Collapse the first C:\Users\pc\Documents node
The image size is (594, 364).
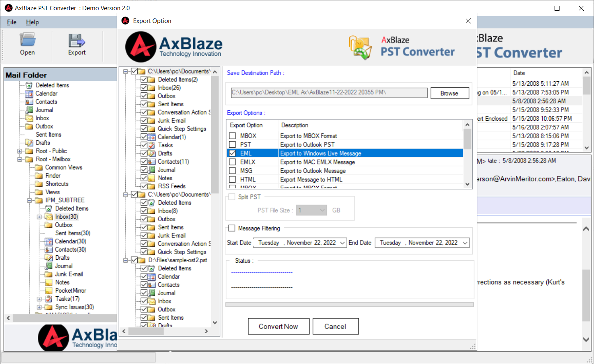(126, 71)
